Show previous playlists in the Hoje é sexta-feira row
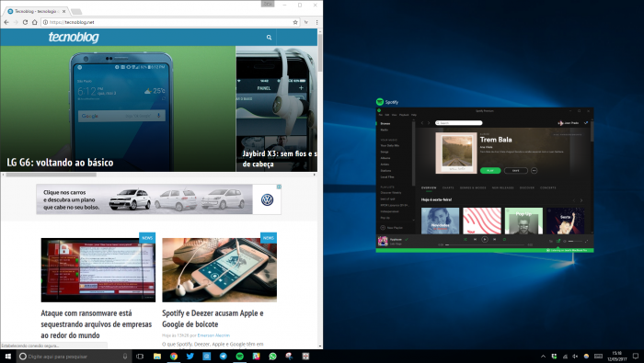644x363 pixels. [x=574, y=200]
